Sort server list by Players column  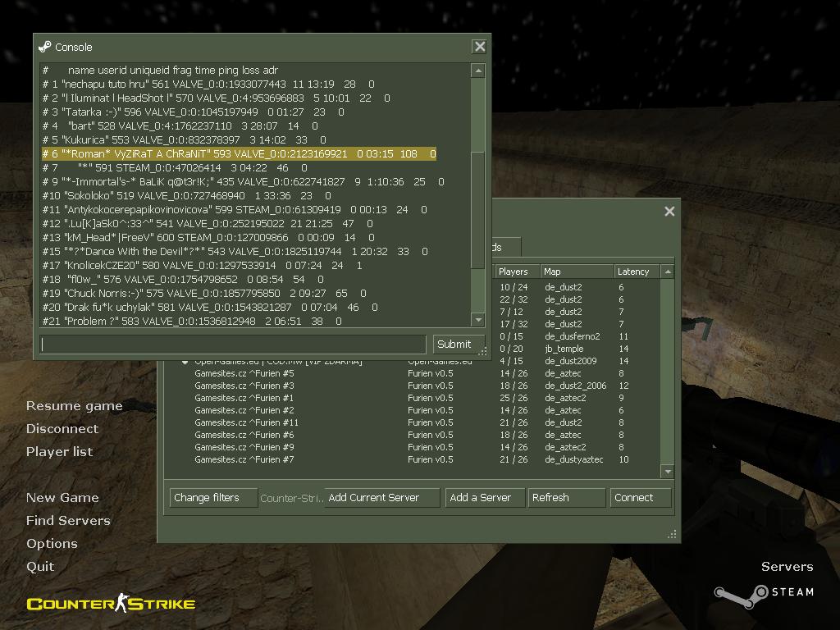click(514, 272)
